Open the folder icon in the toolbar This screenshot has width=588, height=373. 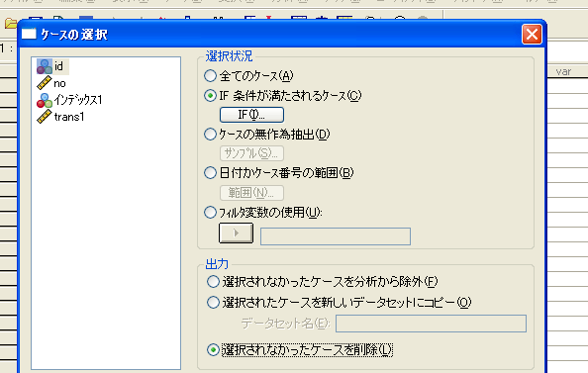[11, 24]
